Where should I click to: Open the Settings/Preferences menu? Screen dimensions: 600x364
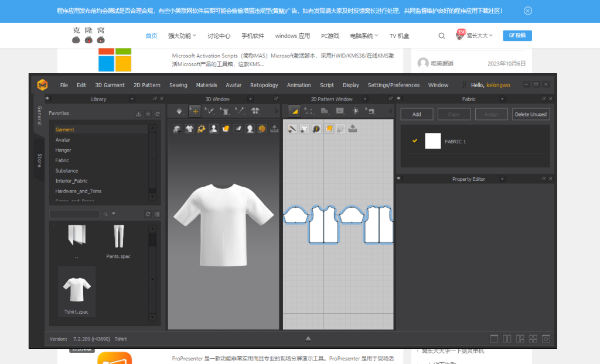[393, 85]
